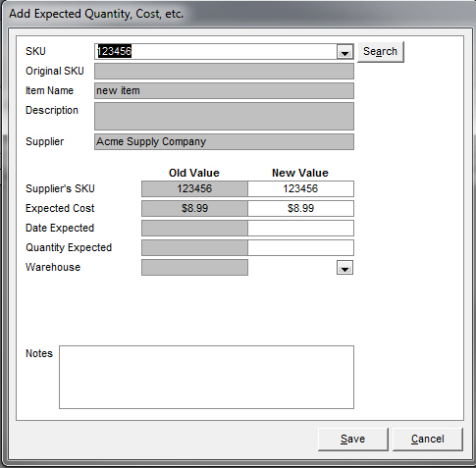The width and height of the screenshot is (476, 468).
Task: Open the SKU combo box dropdown arrow
Action: coord(344,52)
